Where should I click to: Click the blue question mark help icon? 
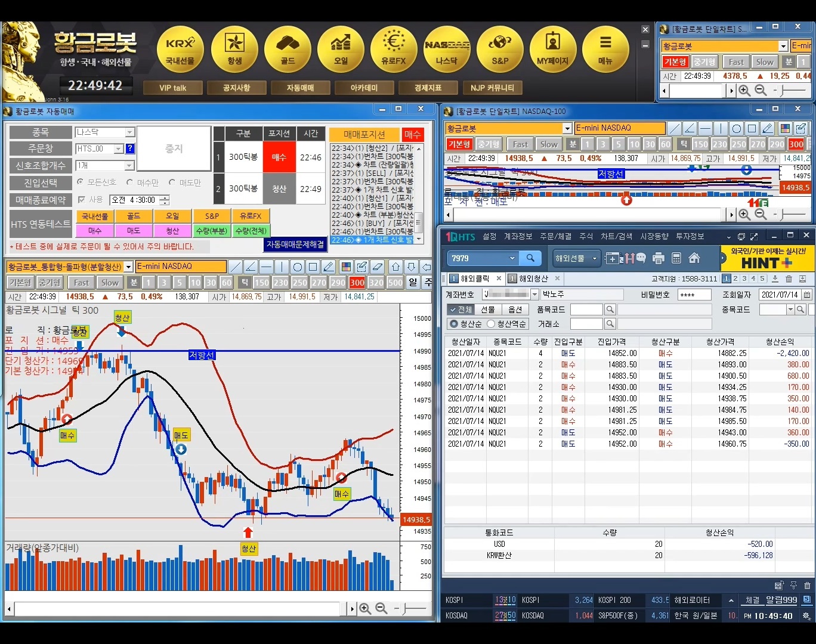(x=130, y=148)
